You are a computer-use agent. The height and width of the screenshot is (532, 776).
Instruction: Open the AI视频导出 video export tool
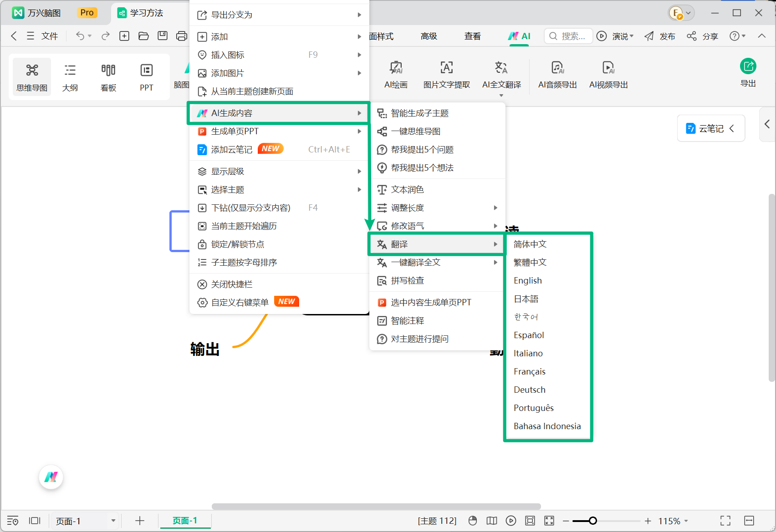tap(608, 75)
